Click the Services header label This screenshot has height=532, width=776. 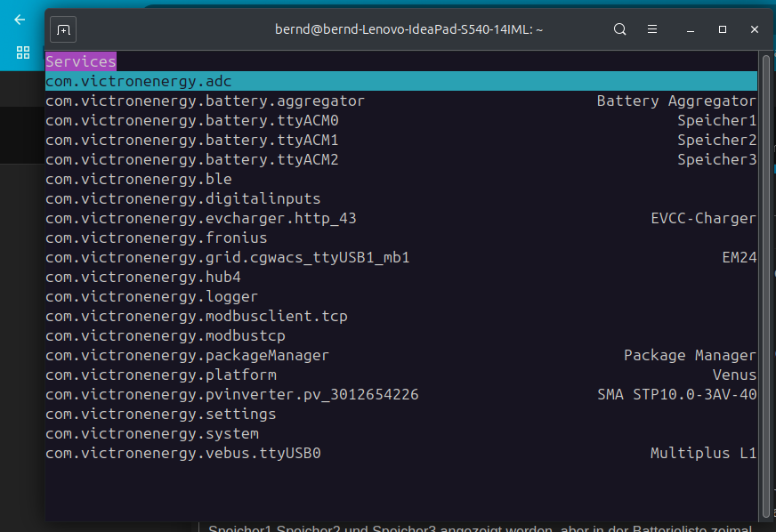click(81, 61)
